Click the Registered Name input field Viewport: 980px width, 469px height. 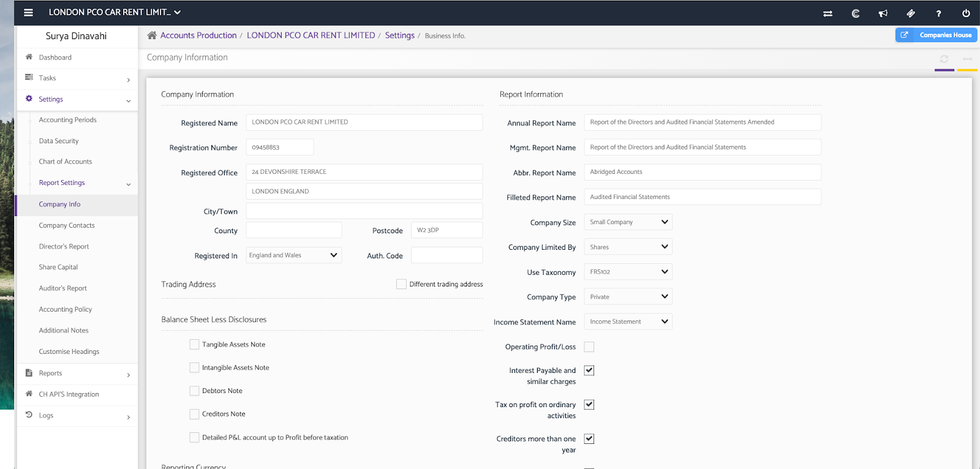(364, 122)
